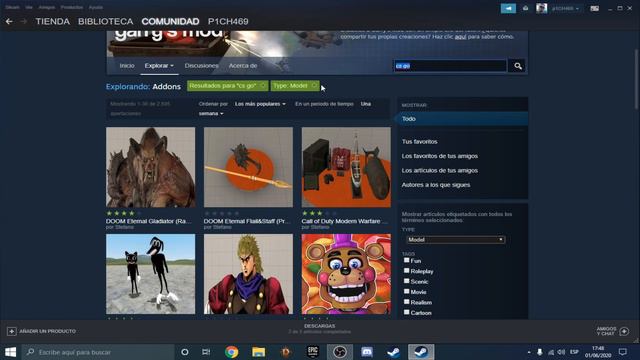This screenshot has height=360, width=640.
Task: Open the account name dropdown in header
Action: pos(565,8)
